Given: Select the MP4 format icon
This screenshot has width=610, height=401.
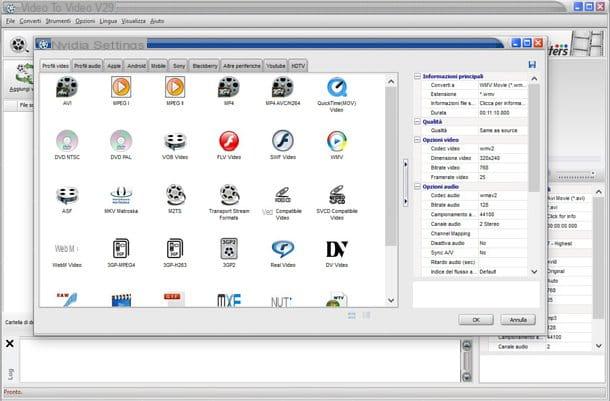Looking at the screenshot, I should pos(229,87).
